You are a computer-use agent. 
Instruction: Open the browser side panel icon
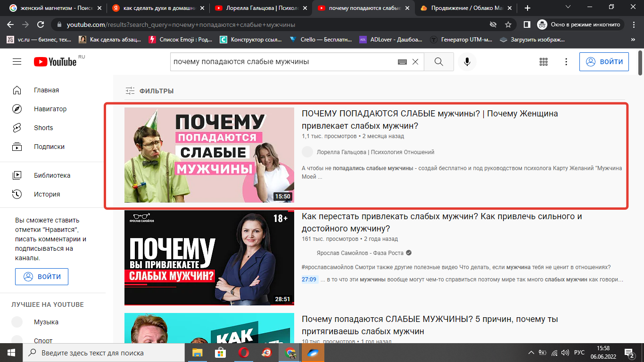527,25
